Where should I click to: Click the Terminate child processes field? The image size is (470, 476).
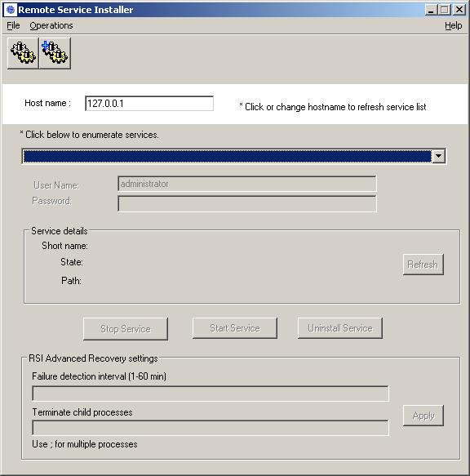pyautogui.click(x=211, y=428)
